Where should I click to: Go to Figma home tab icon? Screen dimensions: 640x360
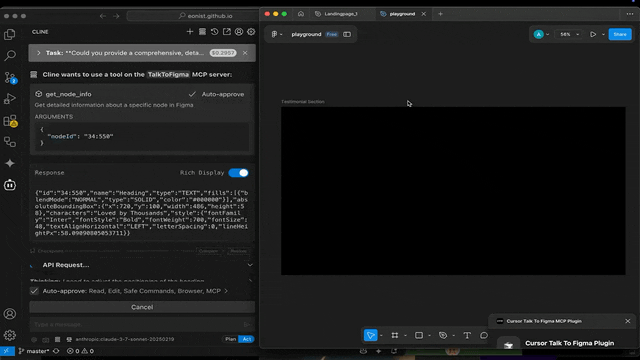[x=301, y=14]
